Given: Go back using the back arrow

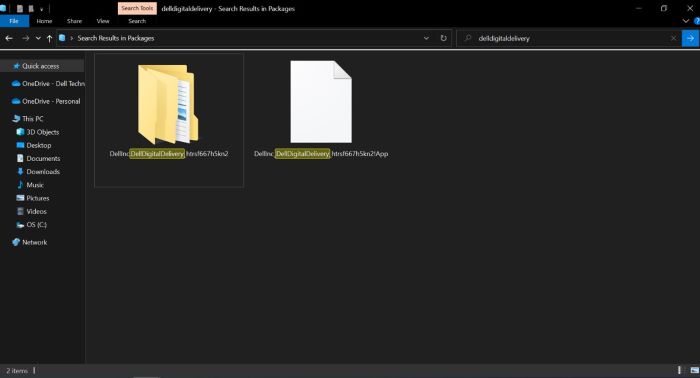Looking at the screenshot, I should pos(9,38).
